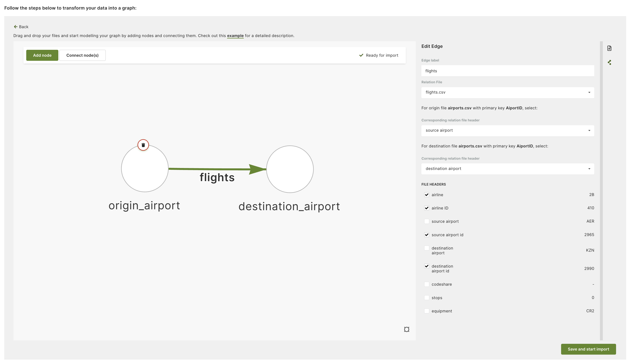Select the destination_airport node circle
The height and width of the screenshot is (364, 629).
point(290,169)
